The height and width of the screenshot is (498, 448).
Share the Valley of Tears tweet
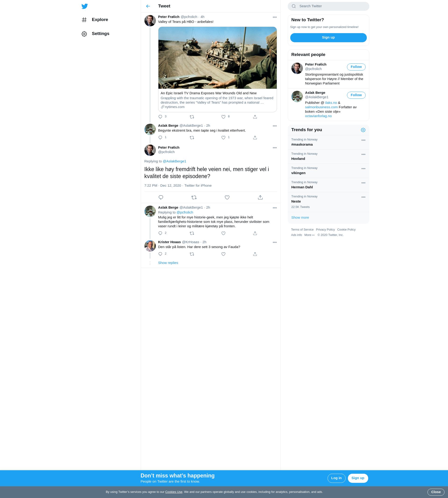pos(255,117)
